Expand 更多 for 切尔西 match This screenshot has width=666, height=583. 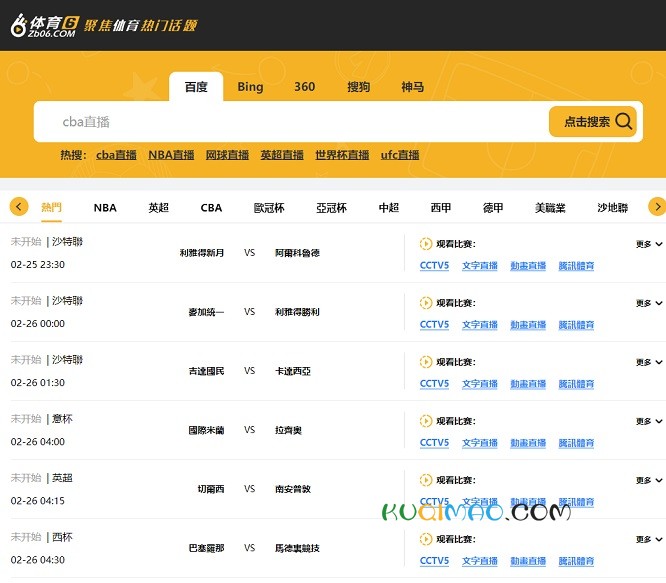click(649, 480)
